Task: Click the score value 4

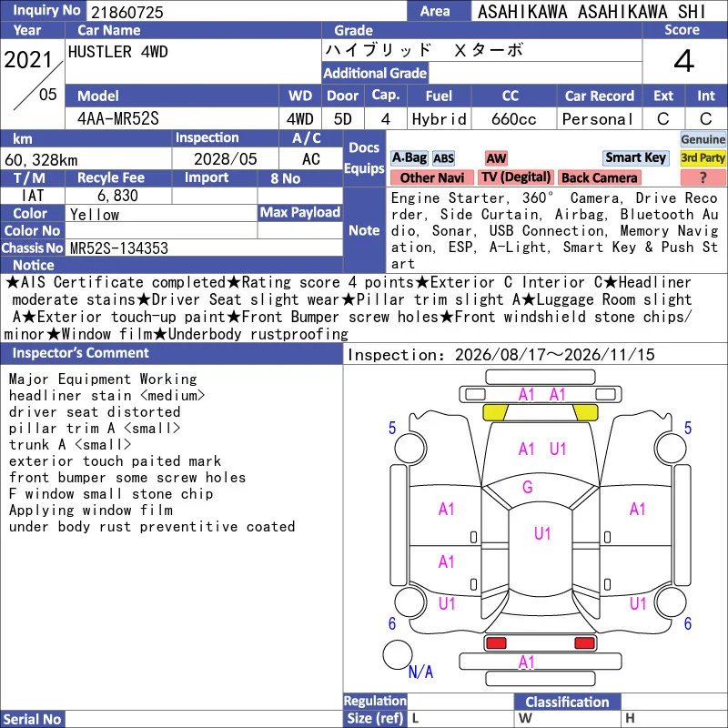Action: point(684,61)
